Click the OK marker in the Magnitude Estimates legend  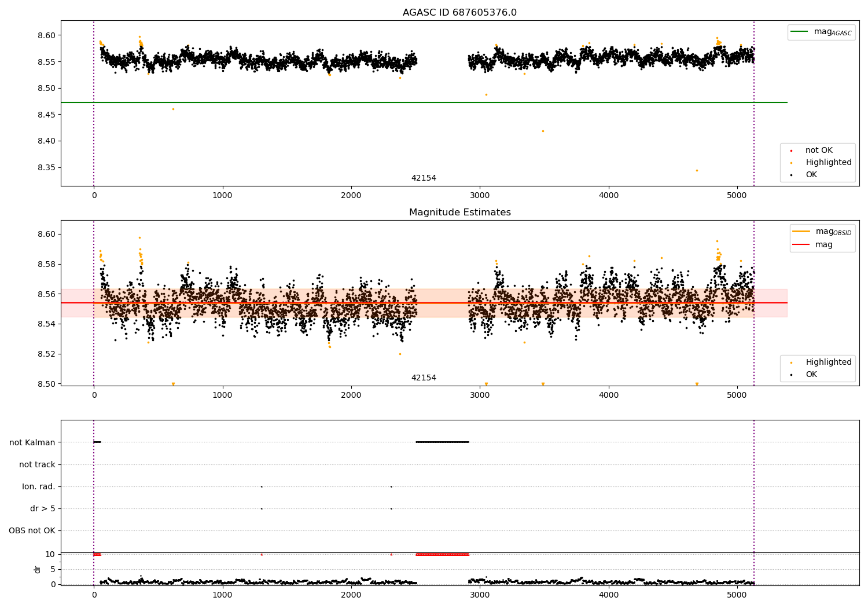tap(791, 375)
